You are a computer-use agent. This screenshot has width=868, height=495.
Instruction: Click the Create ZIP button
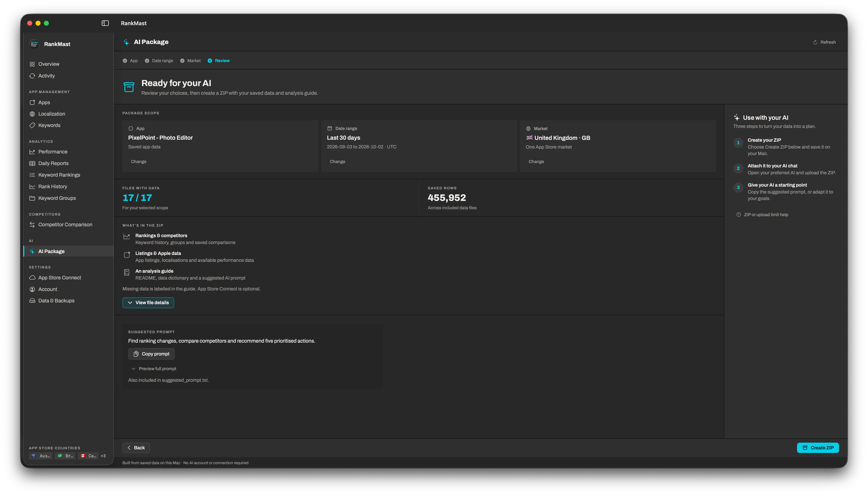point(818,448)
